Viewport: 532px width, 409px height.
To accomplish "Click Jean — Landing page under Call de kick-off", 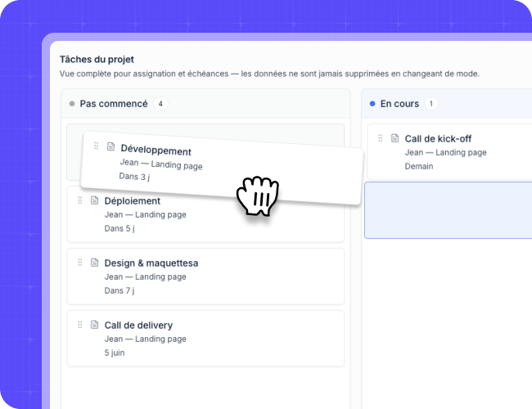I will [445, 153].
